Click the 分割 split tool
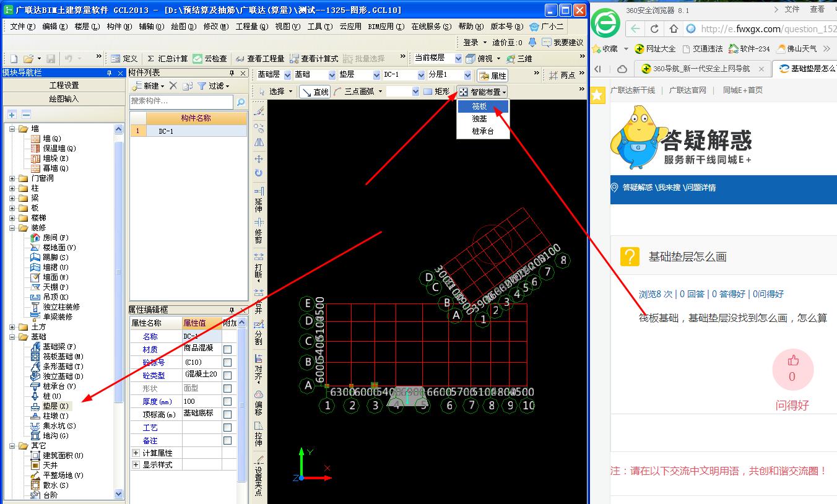Image resolution: width=837 pixels, height=504 pixels. tap(259, 332)
